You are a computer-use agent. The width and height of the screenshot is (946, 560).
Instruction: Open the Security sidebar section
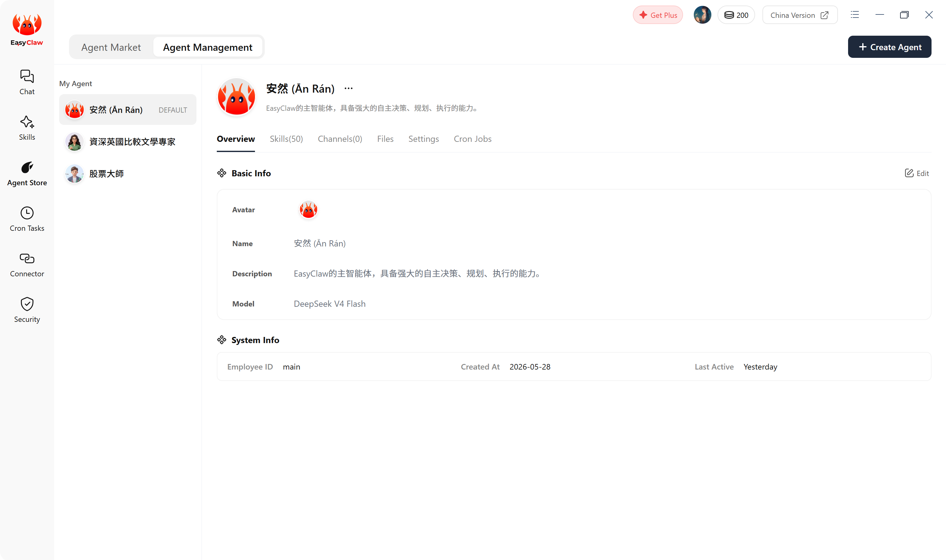coord(27,310)
